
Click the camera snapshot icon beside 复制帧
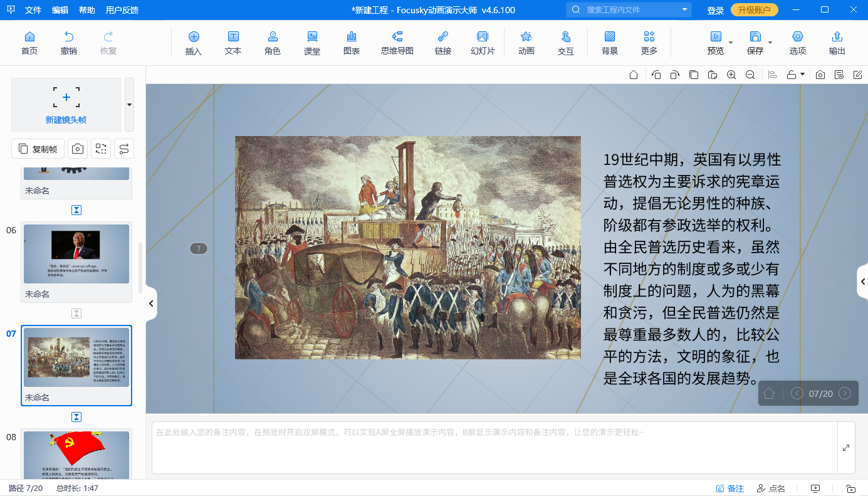click(78, 149)
